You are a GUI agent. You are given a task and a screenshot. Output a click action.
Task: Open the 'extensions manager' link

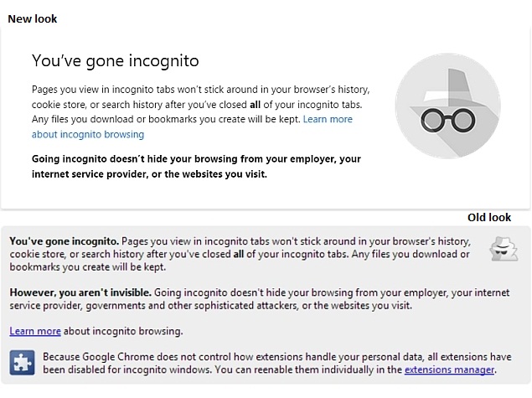tap(449, 370)
